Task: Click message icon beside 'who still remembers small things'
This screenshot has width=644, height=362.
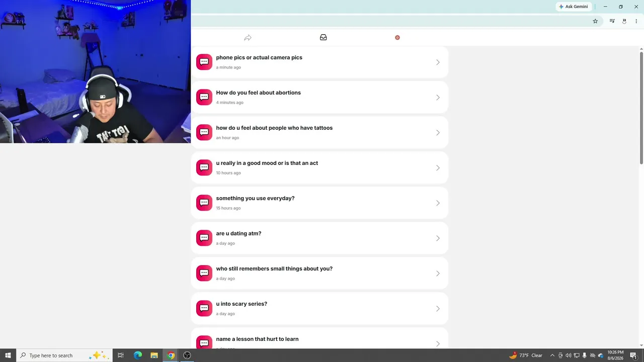Action: click(x=204, y=273)
